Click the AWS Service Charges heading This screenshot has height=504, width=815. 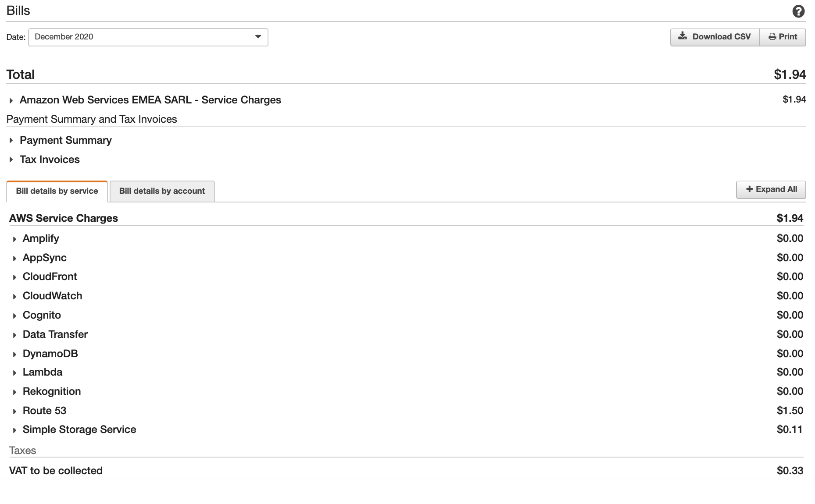(x=64, y=218)
